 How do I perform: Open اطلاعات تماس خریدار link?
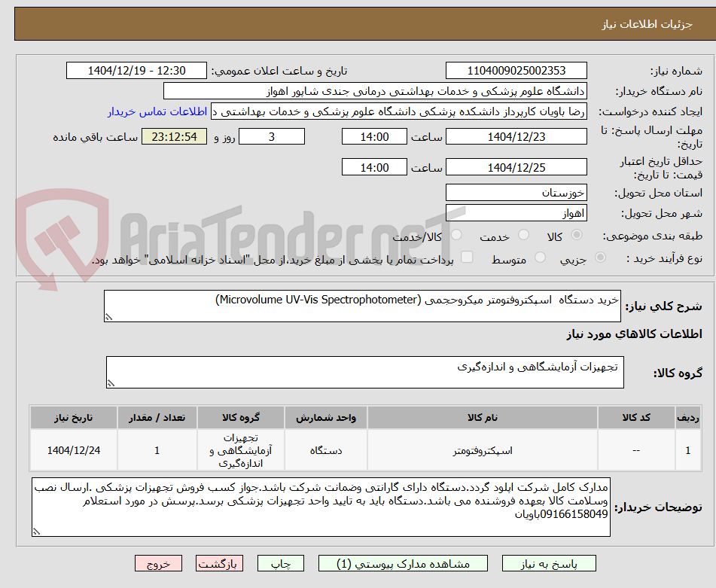tap(157, 112)
